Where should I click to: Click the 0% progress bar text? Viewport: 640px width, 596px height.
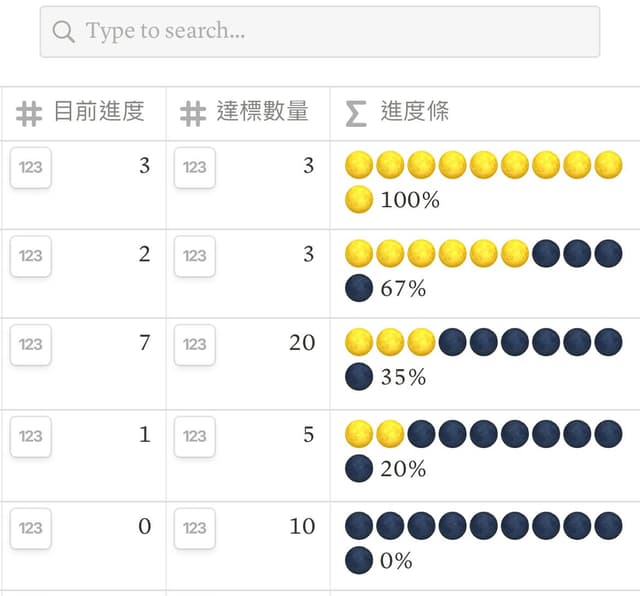pos(396,560)
